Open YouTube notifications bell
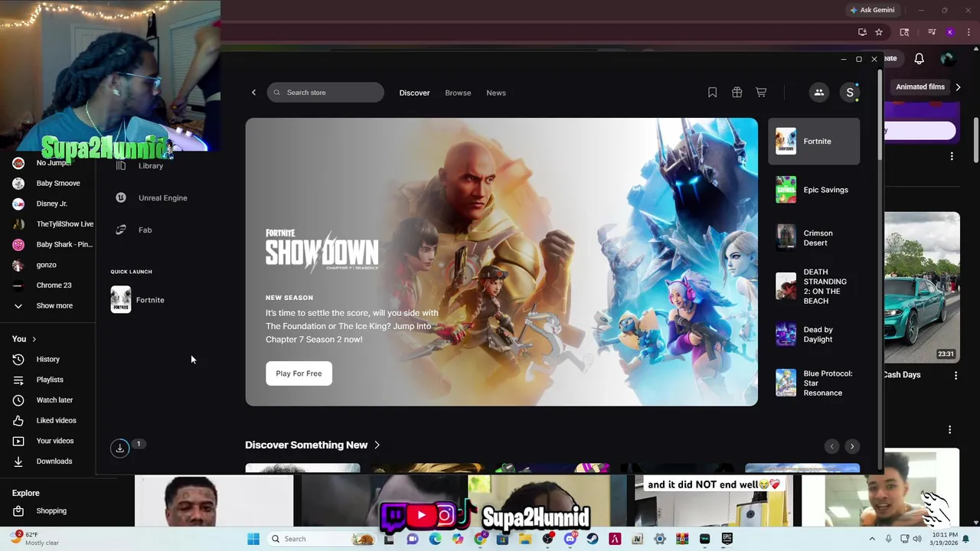The width and height of the screenshot is (980, 551). pos(920,59)
